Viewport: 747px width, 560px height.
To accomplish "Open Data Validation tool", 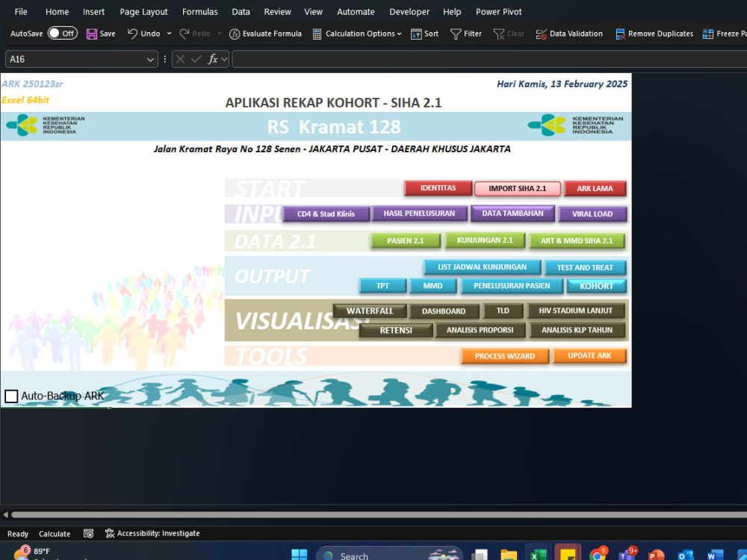I will tap(569, 34).
